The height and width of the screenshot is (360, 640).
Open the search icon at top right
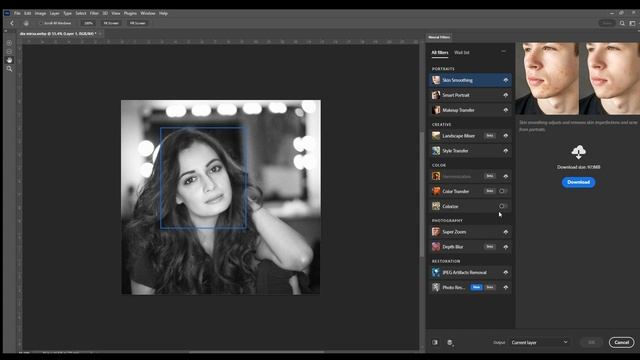coord(622,23)
